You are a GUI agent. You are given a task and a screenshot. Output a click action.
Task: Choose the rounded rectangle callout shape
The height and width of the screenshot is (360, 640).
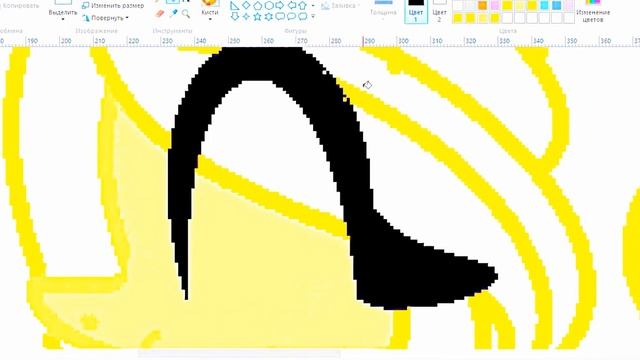click(280, 17)
